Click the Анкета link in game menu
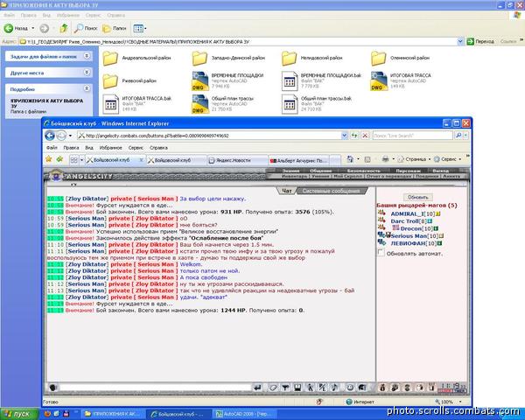This screenshot has width=525, height=420. coord(451,176)
